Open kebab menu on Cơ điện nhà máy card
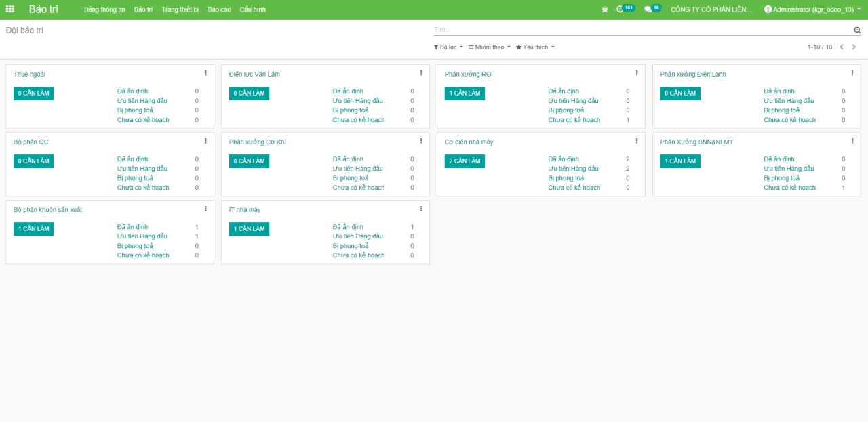868x422 pixels. (x=637, y=141)
